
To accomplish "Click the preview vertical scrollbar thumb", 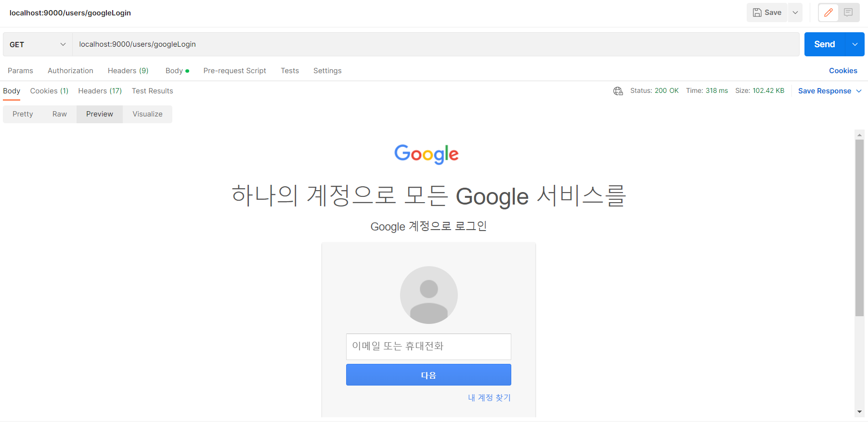I will point(859,228).
